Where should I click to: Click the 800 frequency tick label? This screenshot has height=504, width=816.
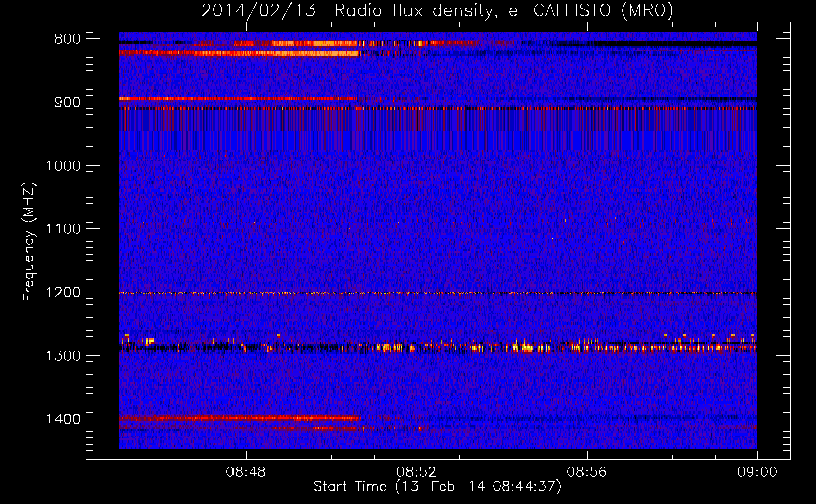(x=68, y=39)
